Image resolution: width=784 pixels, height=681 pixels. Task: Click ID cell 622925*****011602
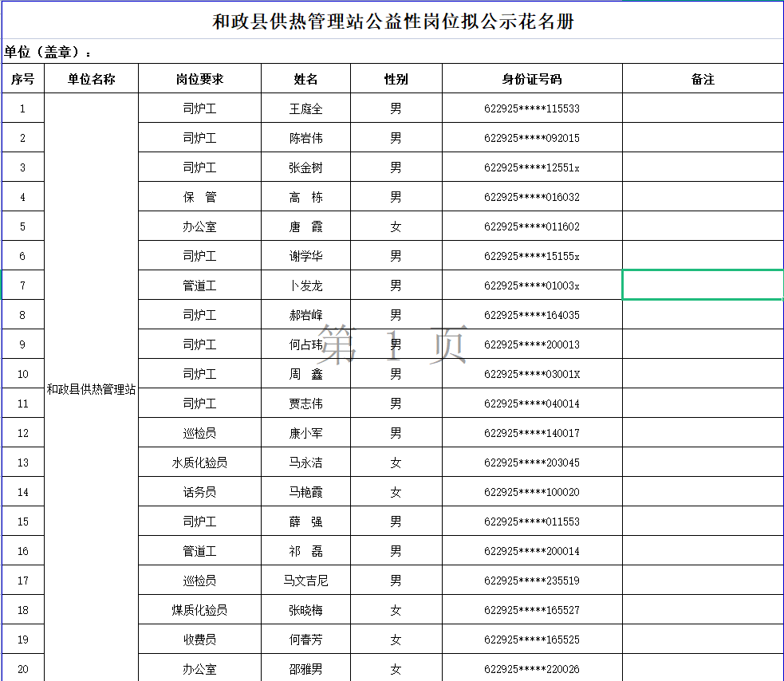tap(532, 226)
